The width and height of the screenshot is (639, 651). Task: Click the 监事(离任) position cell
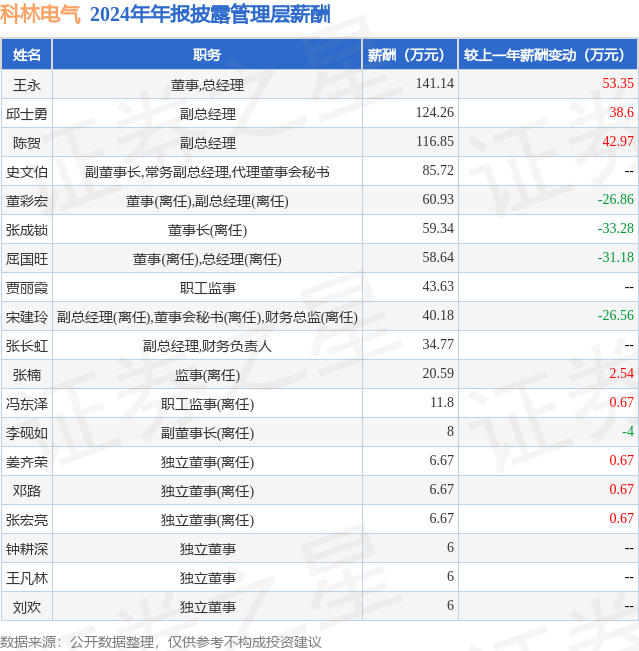(207, 376)
